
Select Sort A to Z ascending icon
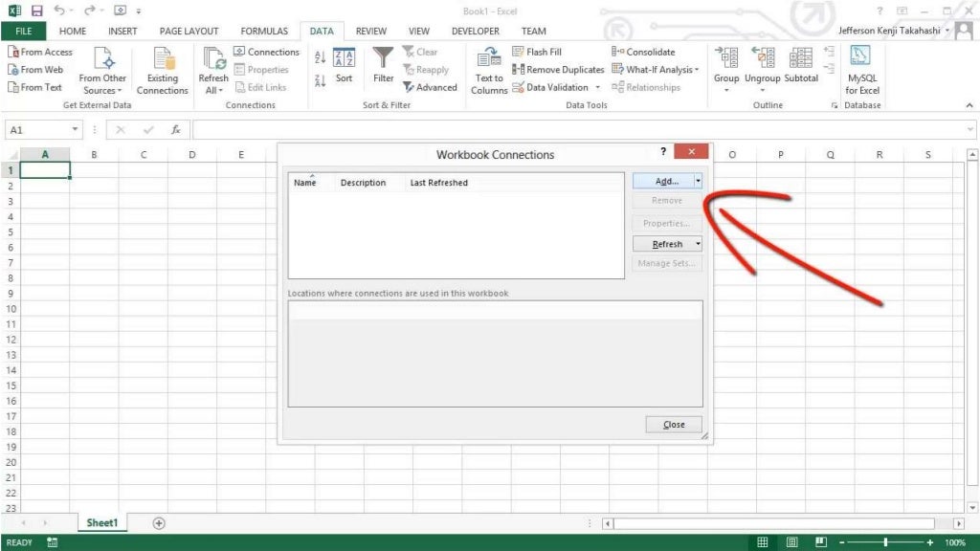pyautogui.click(x=321, y=58)
